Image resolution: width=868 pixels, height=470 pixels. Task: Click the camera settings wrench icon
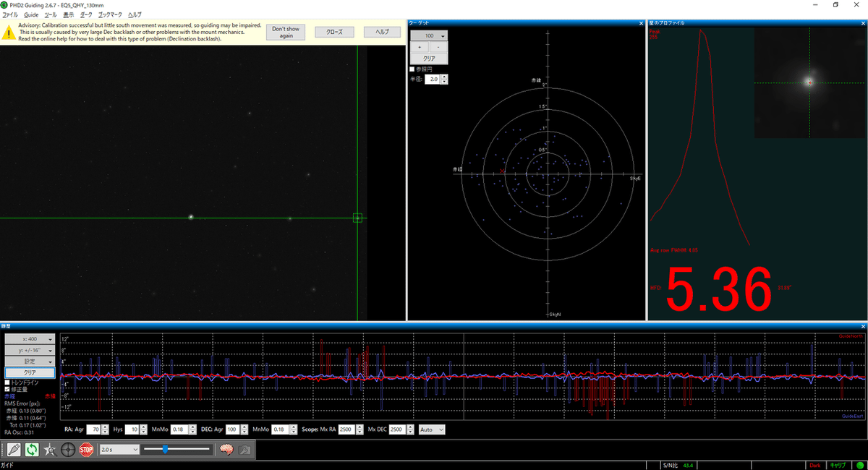click(244, 449)
